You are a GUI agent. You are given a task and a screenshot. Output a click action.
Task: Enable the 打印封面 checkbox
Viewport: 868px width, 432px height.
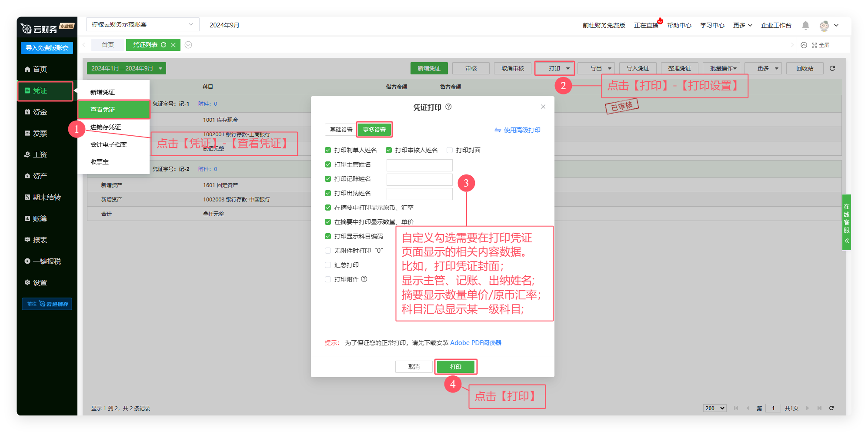tap(450, 150)
